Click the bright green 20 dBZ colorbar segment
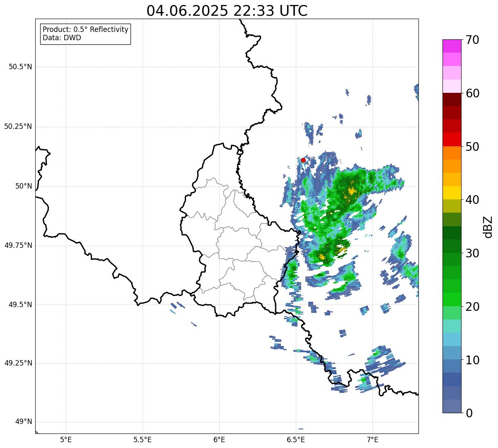 (x=452, y=300)
